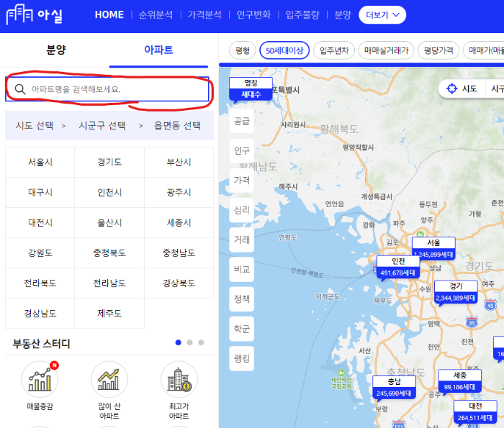Click the Seoul 서울 map marker
Image resolution: width=504 pixels, height=428 pixels.
pos(433,248)
